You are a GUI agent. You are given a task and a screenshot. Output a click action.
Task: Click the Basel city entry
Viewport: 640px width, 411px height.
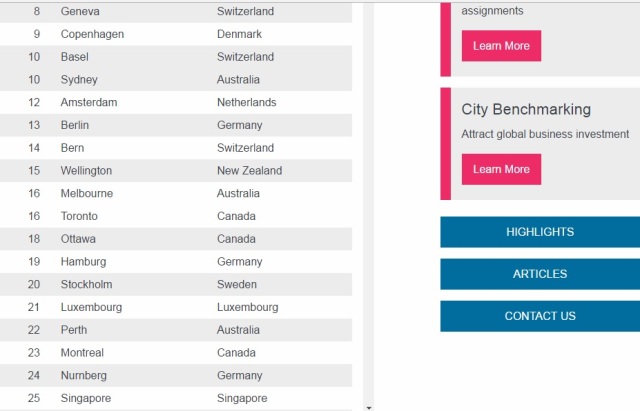click(x=75, y=57)
